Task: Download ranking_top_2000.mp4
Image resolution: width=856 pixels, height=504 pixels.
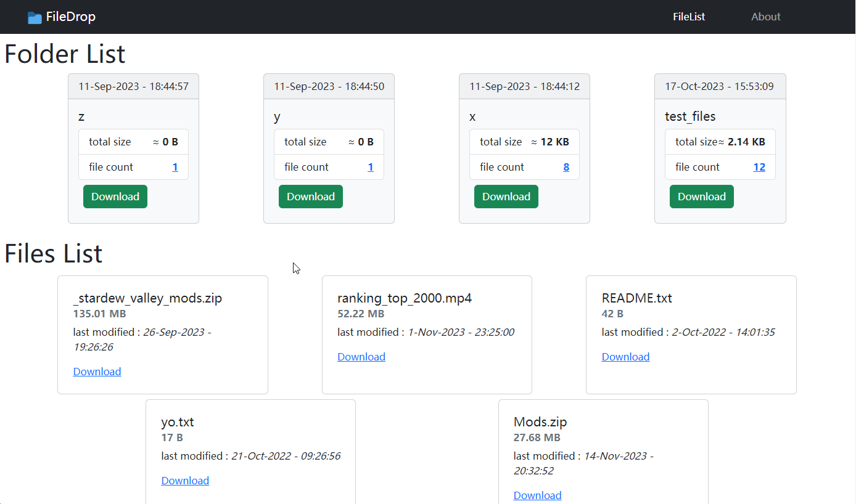Action: 361,356
